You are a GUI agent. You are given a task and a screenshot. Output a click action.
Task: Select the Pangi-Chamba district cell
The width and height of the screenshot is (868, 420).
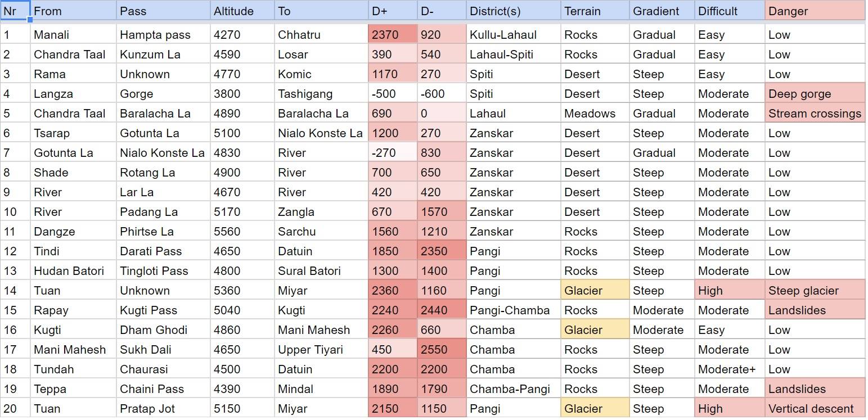coord(514,310)
